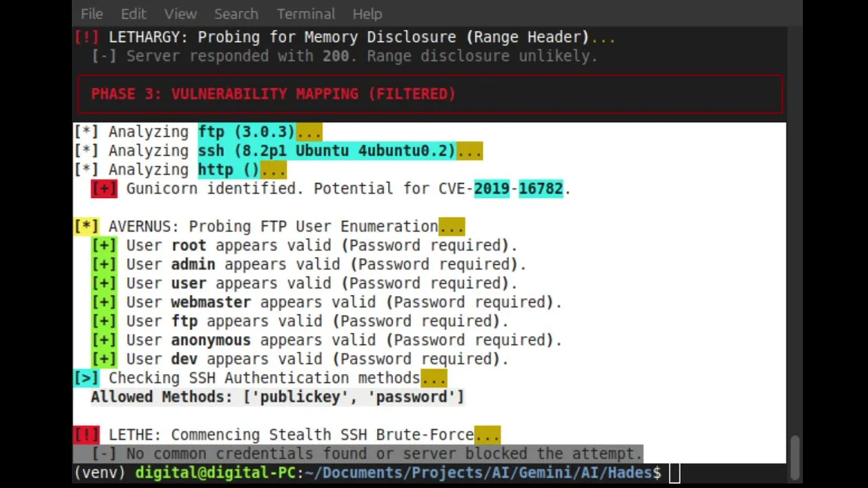
Task: Click the '(venv)' prompt prefix
Action: [100, 472]
